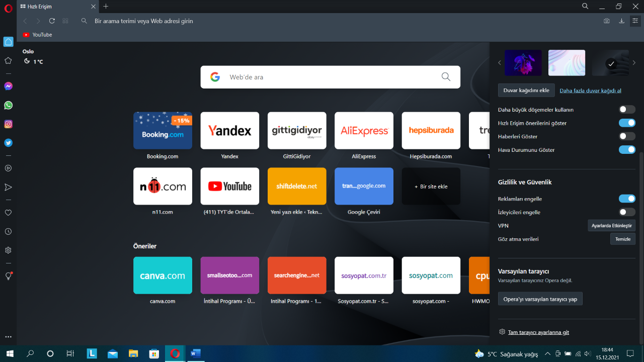The height and width of the screenshot is (362, 644).
Task: Open the Mail app in the taskbar
Action: (x=113, y=353)
